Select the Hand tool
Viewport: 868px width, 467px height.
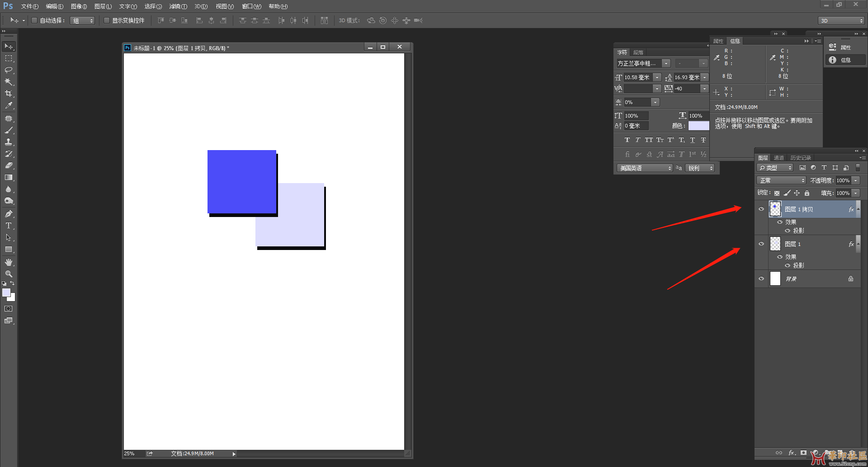pyautogui.click(x=9, y=262)
